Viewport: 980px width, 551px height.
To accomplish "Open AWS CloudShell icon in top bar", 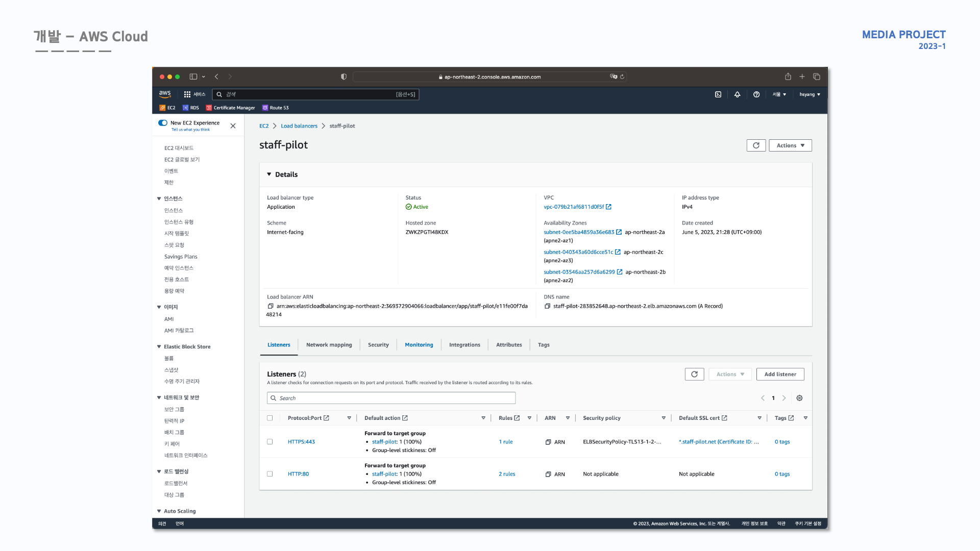I will pos(718,94).
